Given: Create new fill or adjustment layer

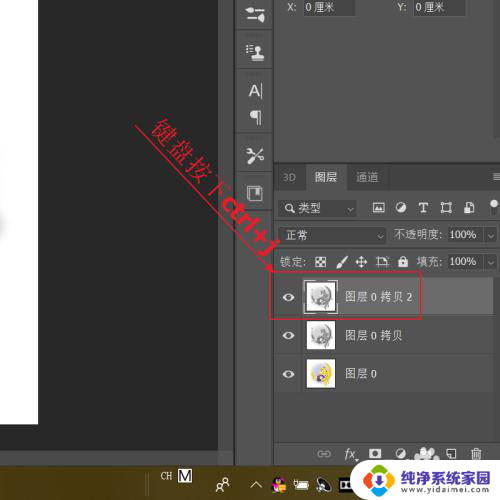Looking at the screenshot, I should pos(401,454).
